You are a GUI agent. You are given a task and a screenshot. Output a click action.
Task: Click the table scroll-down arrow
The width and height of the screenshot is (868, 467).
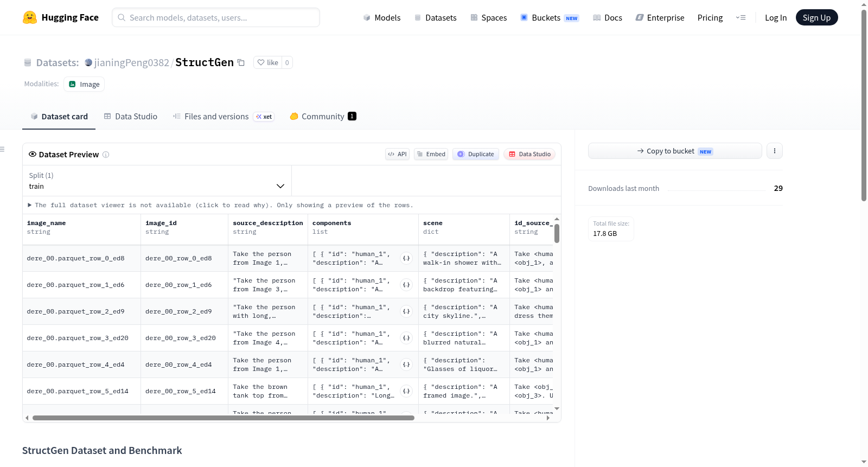(557, 408)
